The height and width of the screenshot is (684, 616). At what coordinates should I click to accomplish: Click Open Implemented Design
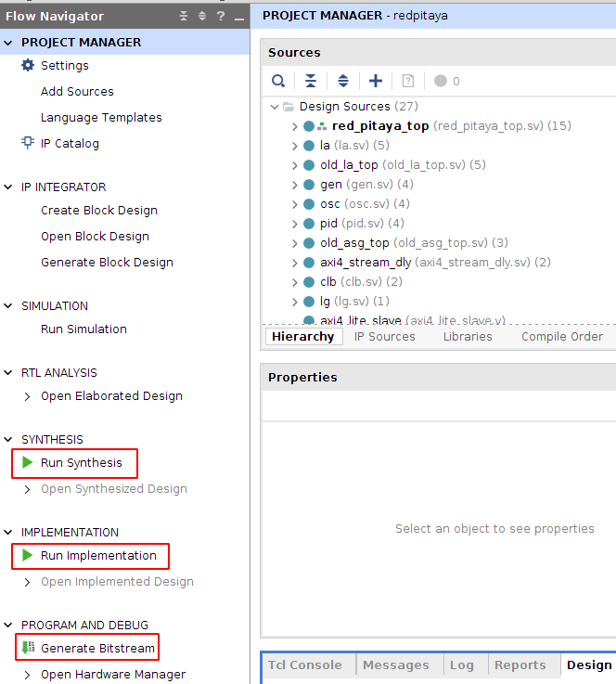117,582
